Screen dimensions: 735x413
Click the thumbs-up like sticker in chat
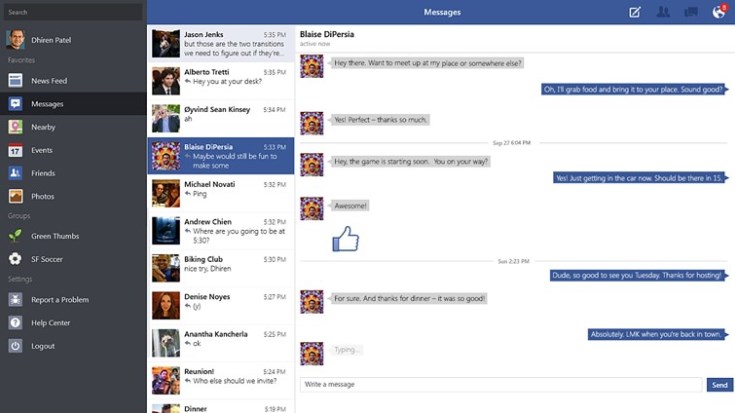click(345, 239)
